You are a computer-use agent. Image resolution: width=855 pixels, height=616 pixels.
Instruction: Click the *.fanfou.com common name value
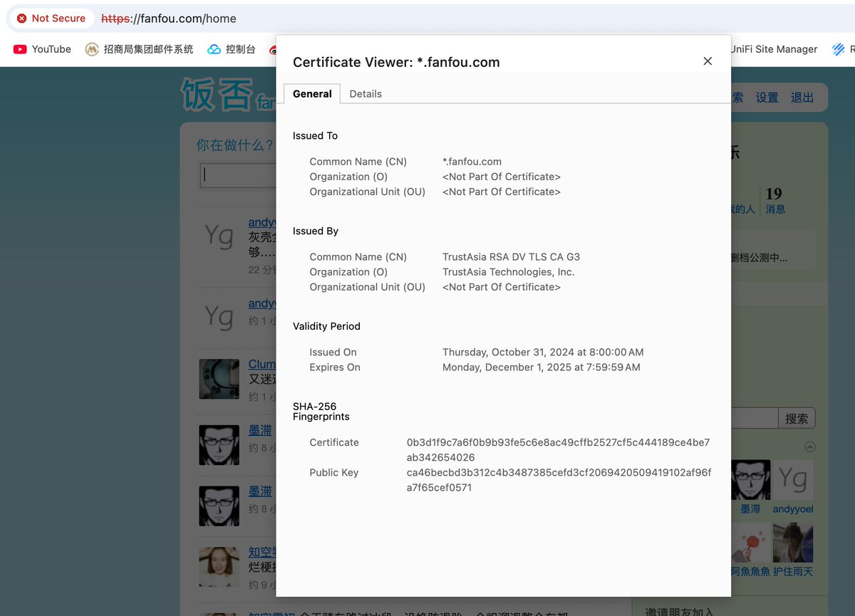click(x=472, y=162)
